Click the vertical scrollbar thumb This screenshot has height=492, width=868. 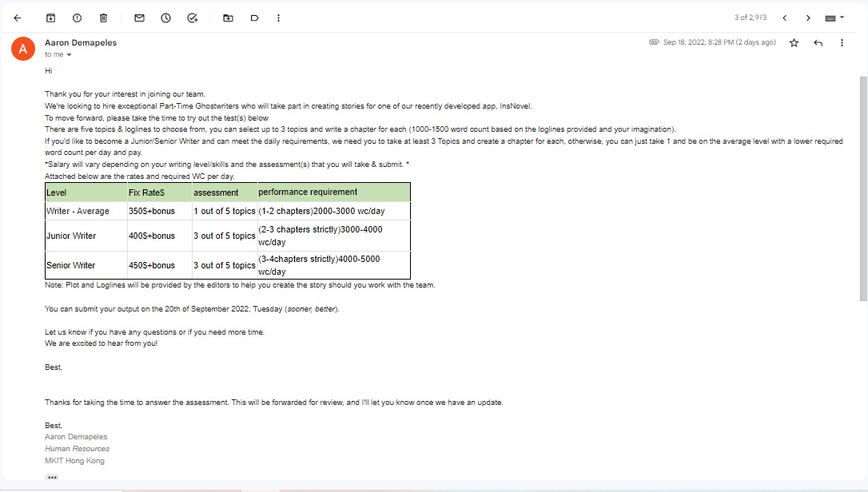pos(863,188)
